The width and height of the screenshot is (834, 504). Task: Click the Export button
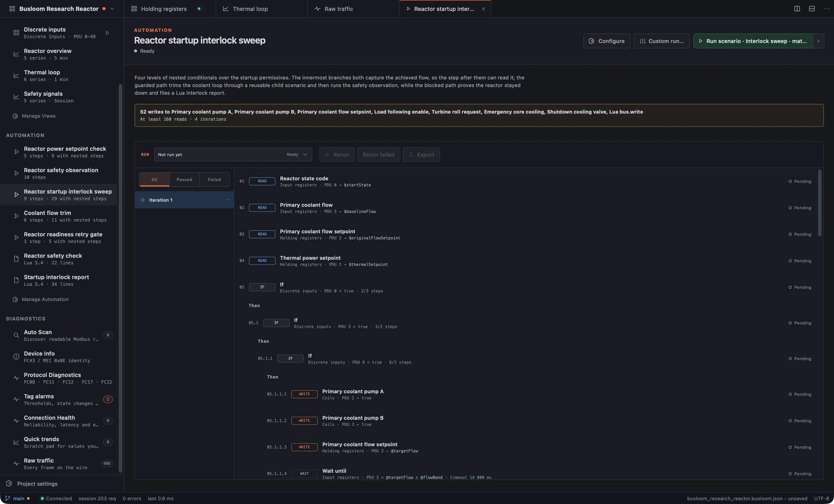[421, 155]
